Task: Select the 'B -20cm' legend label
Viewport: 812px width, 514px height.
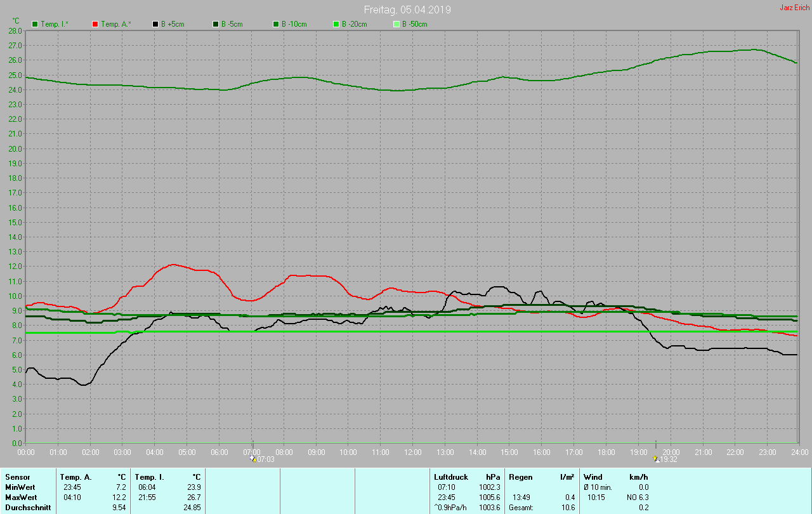Action: tap(355, 24)
